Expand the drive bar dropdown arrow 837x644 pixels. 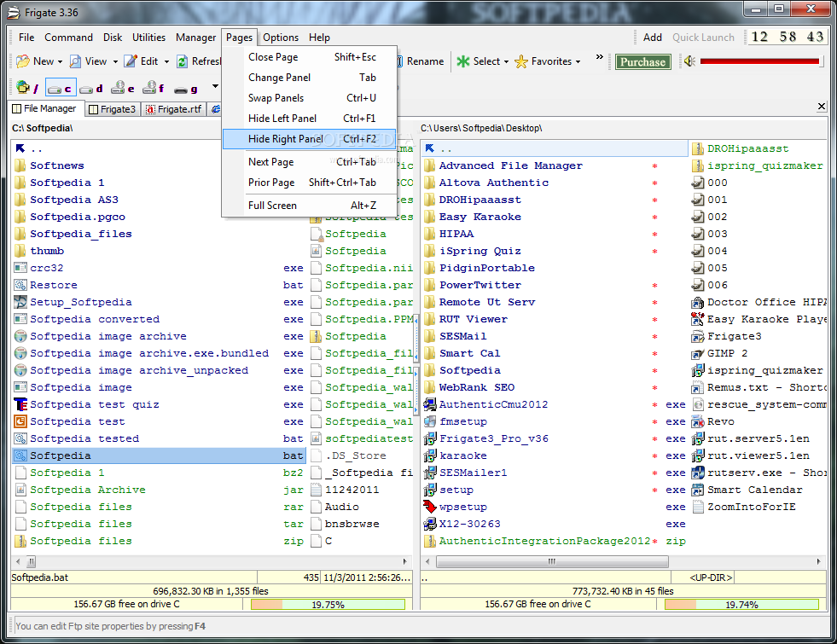[215, 86]
